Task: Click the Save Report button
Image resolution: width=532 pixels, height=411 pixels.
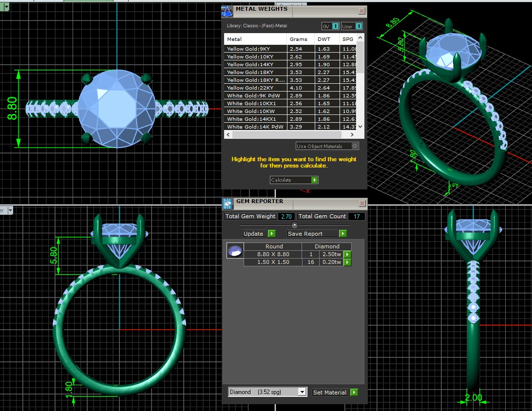Action: click(x=312, y=234)
